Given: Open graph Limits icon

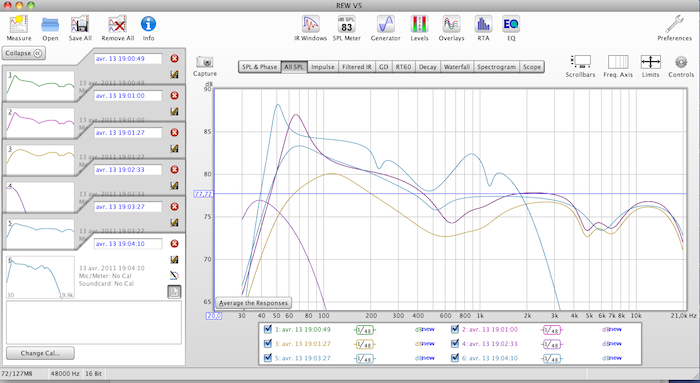Looking at the screenshot, I should tap(650, 62).
